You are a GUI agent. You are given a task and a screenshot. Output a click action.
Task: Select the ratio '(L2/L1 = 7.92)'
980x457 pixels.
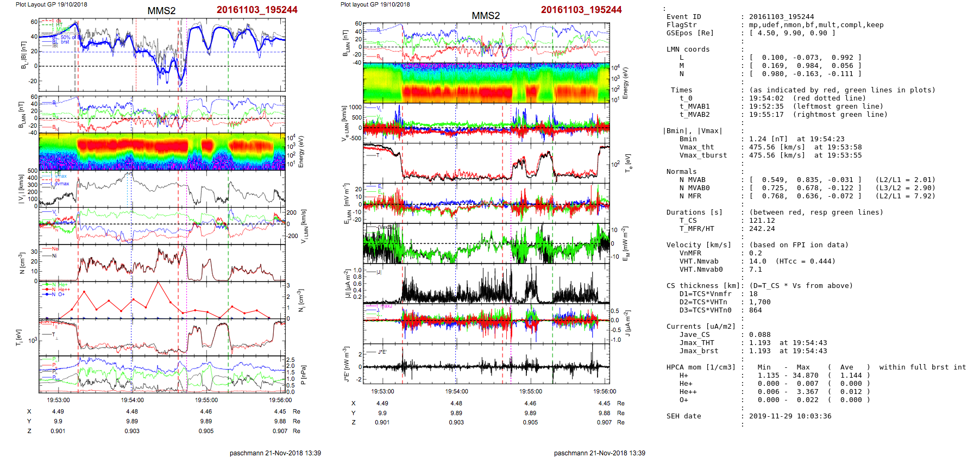tap(905, 196)
